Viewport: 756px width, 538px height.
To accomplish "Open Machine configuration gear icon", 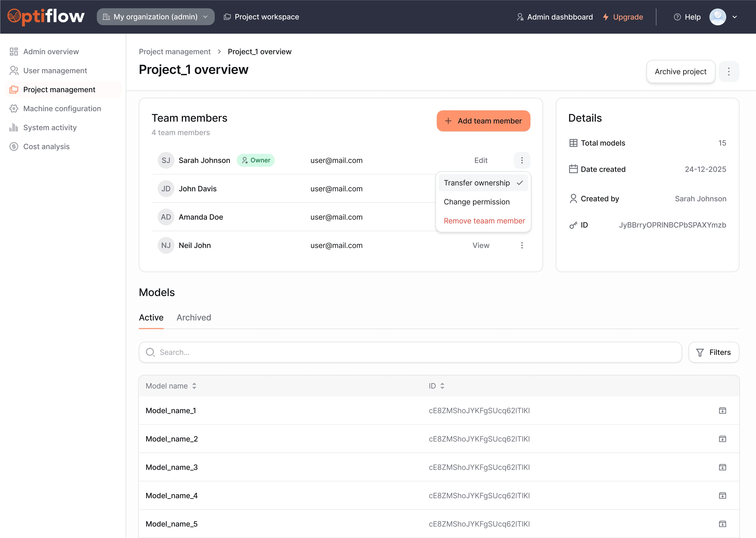I will pos(14,109).
